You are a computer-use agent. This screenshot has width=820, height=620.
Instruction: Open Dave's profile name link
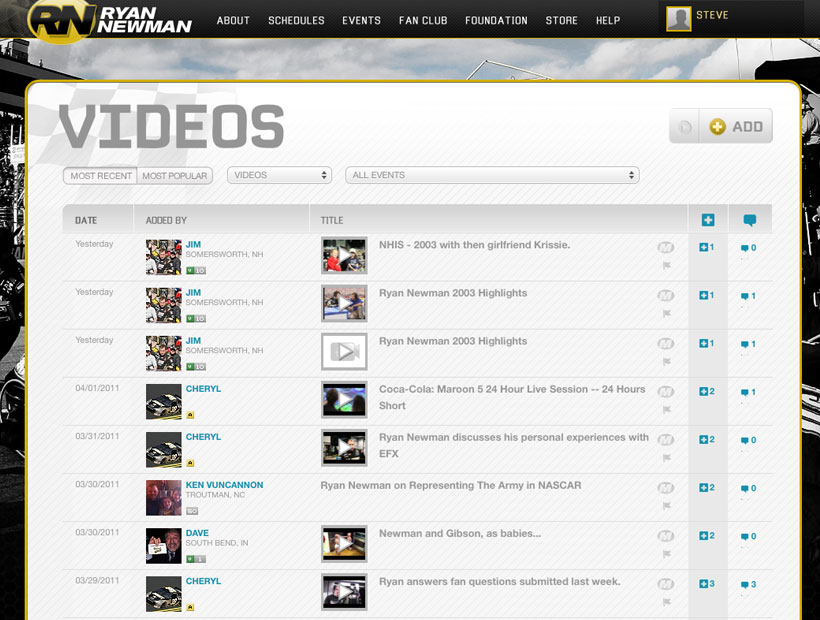tap(197, 533)
